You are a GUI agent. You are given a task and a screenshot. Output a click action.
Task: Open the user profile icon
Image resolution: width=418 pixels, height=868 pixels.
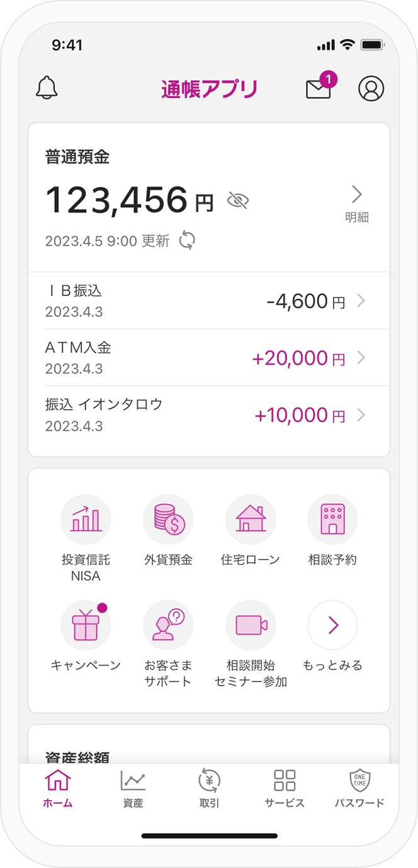371,89
